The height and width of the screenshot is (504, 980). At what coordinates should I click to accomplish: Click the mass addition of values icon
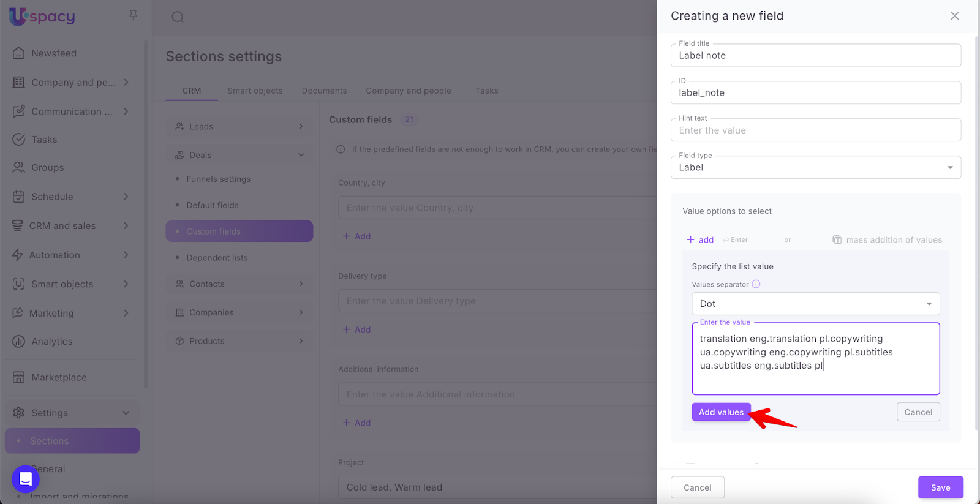coord(837,240)
